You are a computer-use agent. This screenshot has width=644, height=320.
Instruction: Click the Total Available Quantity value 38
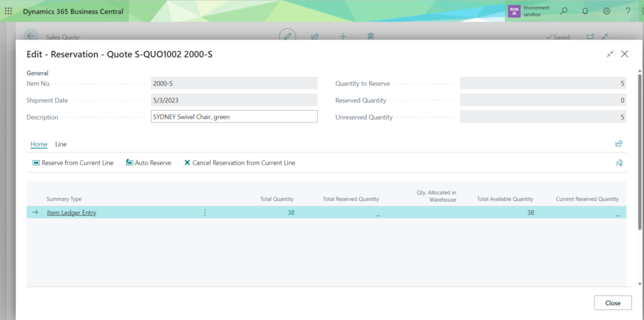[x=530, y=212]
